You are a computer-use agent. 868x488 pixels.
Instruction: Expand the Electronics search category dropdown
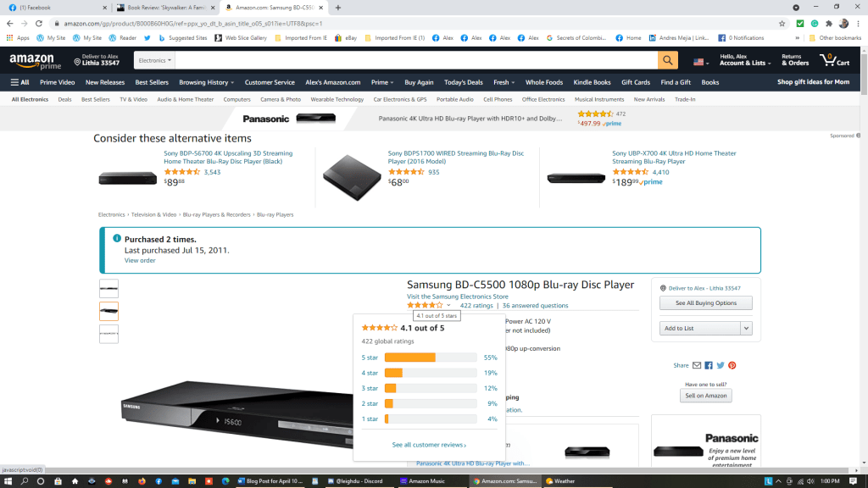point(154,60)
